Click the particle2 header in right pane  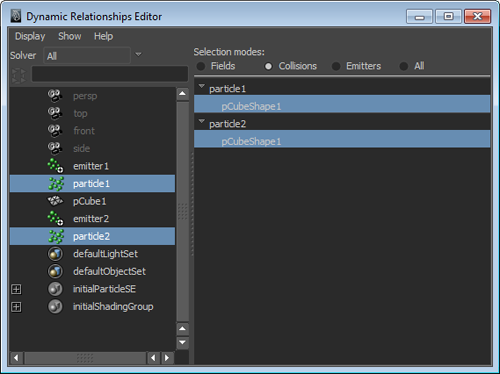(227, 124)
